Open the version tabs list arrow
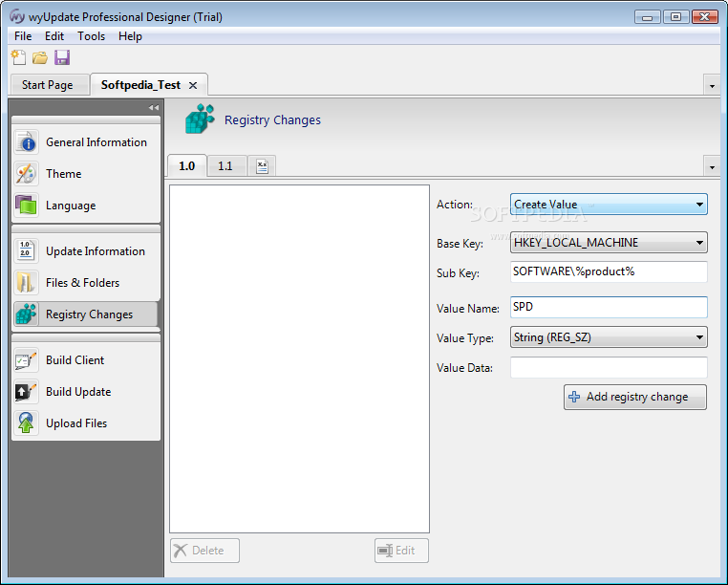 (712, 167)
